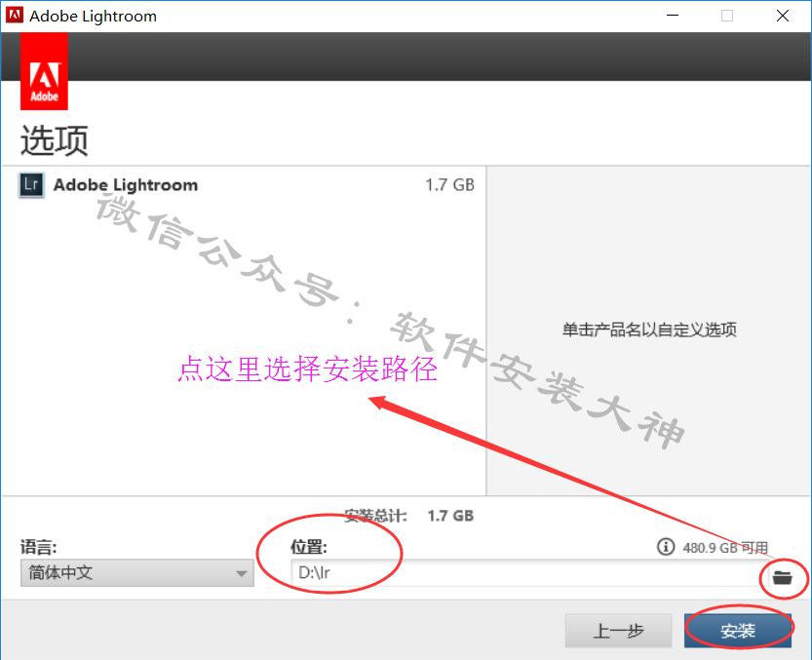
Task: Click the Adobe icon in the title bar
Action: click(14, 15)
